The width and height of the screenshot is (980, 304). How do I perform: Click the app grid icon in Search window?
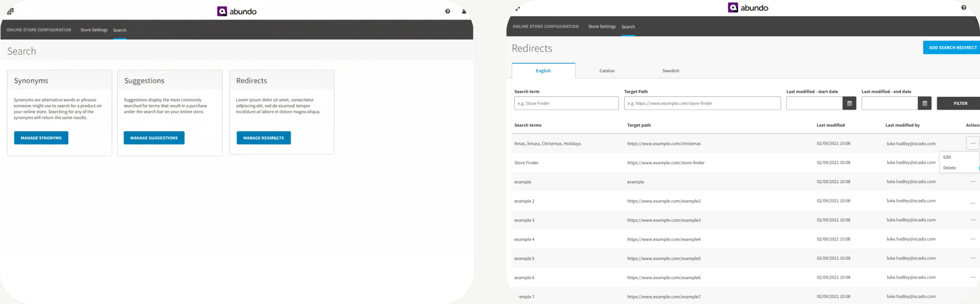point(10,11)
